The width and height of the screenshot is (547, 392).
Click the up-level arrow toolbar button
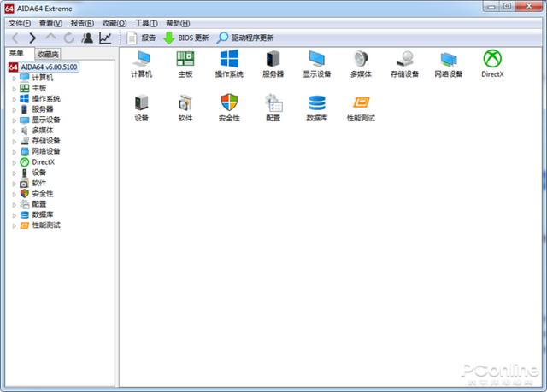click(x=50, y=37)
